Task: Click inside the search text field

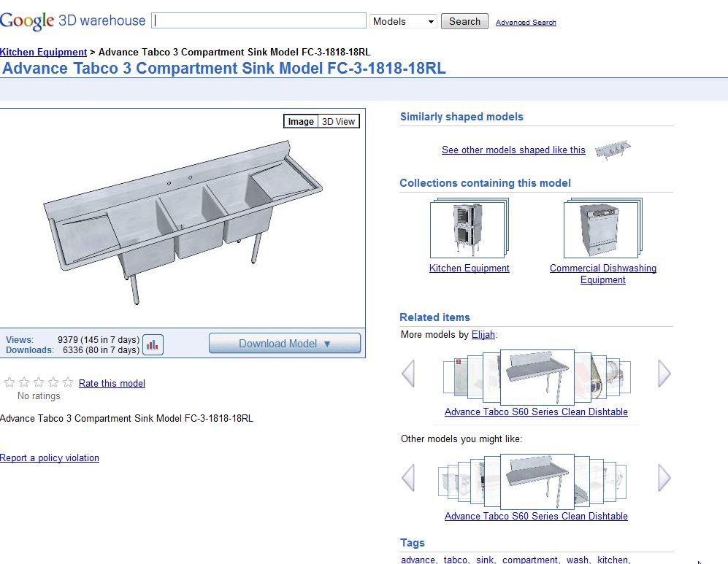Action: (258, 21)
